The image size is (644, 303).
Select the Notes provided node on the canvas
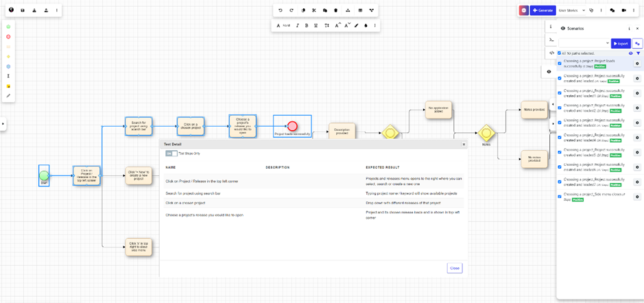534,110
